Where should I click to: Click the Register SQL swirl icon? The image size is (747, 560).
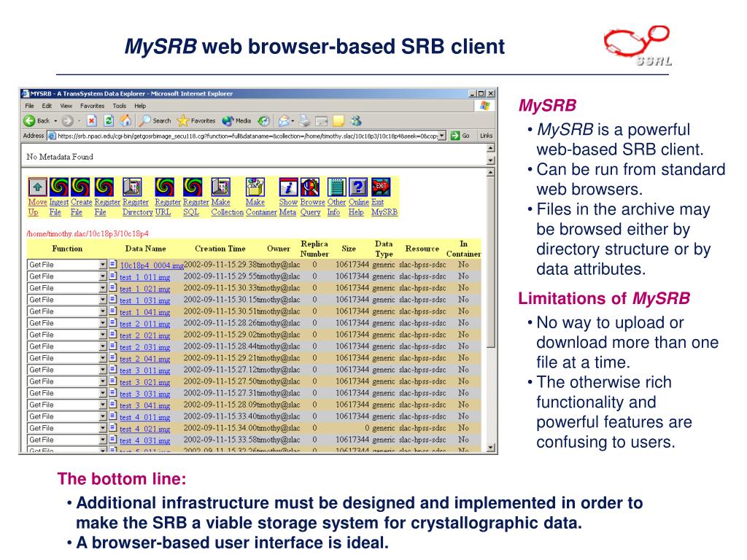[193, 187]
